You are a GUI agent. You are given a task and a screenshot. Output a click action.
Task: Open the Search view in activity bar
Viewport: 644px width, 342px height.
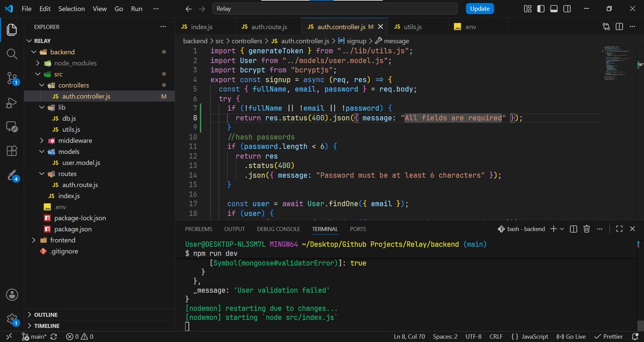pyautogui.click(x=12, y=54)
